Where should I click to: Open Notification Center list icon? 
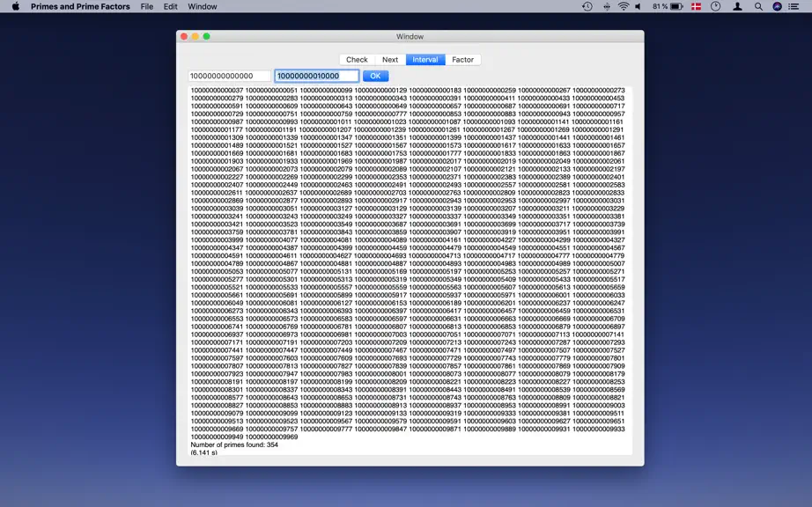794,6
